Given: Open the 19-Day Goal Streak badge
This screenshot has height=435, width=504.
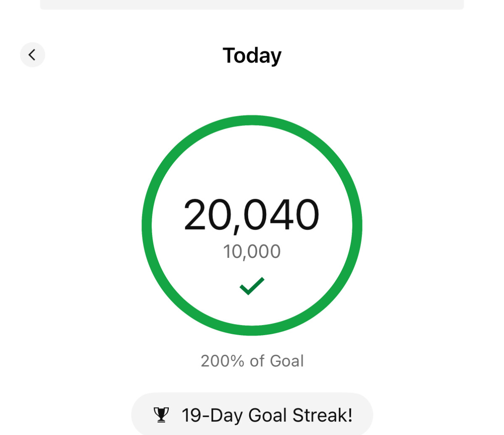Looking at the screenshot, I should [252, 415].
